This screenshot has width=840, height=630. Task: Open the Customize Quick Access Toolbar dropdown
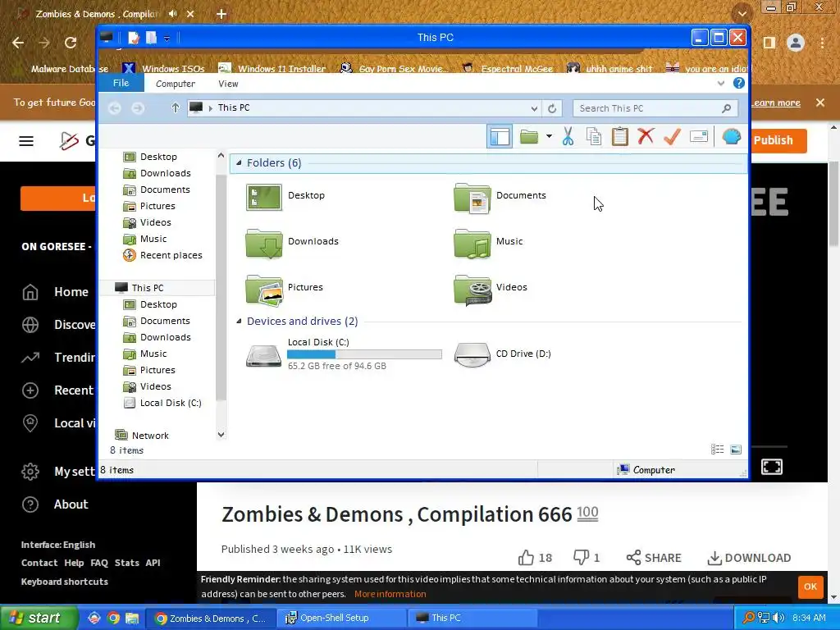167,38
